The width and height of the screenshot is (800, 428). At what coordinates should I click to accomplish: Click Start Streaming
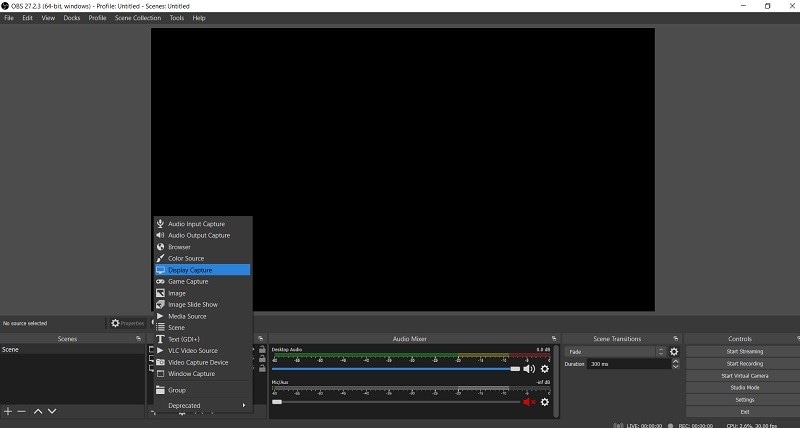click(x=744, y=351)
